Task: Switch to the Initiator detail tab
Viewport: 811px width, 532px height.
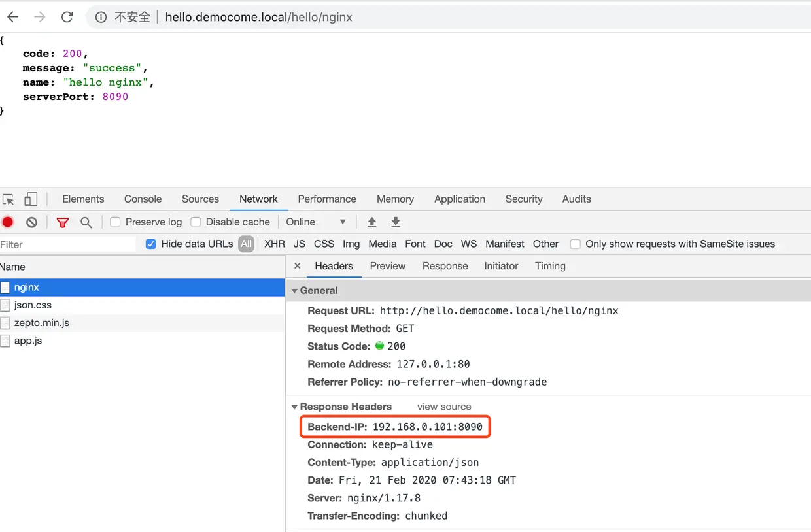Action: (501, 266)
